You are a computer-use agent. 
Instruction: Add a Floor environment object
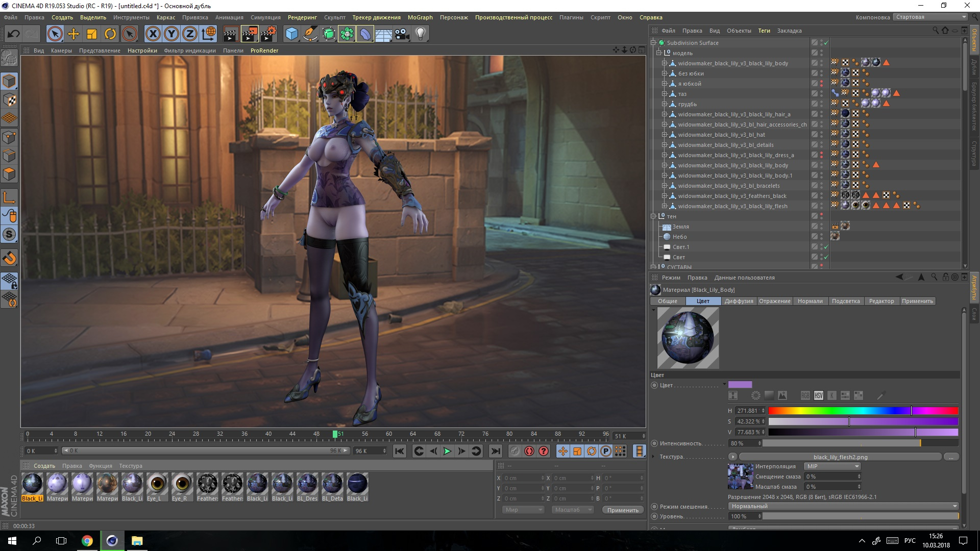pyautogui.click(x=384, y=34)
